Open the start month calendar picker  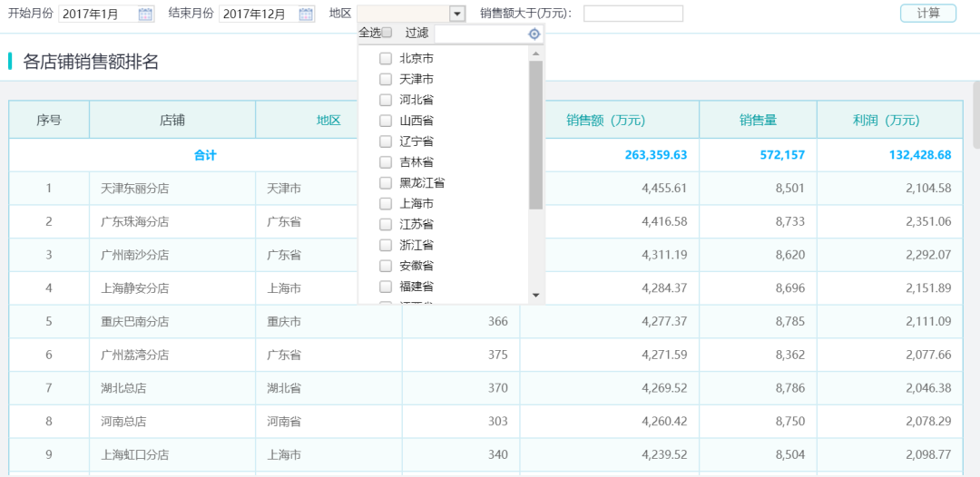point(146,14)
